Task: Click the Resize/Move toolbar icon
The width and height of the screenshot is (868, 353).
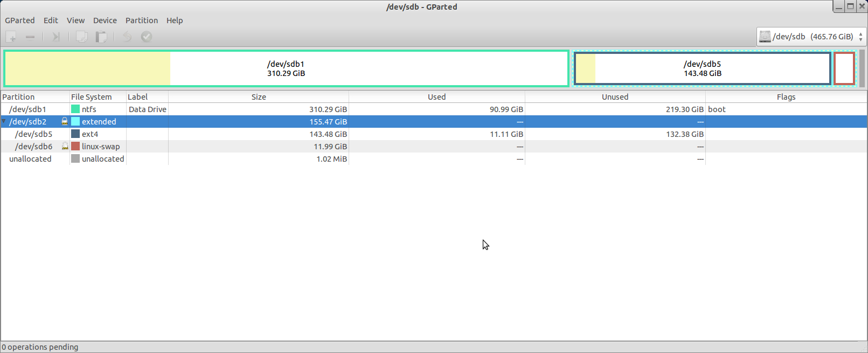Action: pyautogui.click(x=55, y=37)
